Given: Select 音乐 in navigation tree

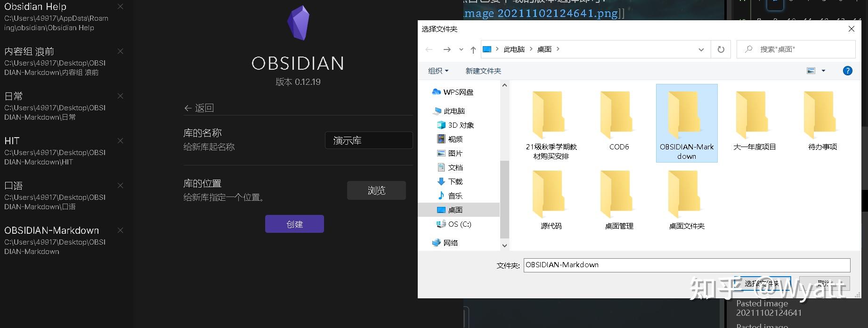Looking at the screenshot, I should tap(450, 196).
